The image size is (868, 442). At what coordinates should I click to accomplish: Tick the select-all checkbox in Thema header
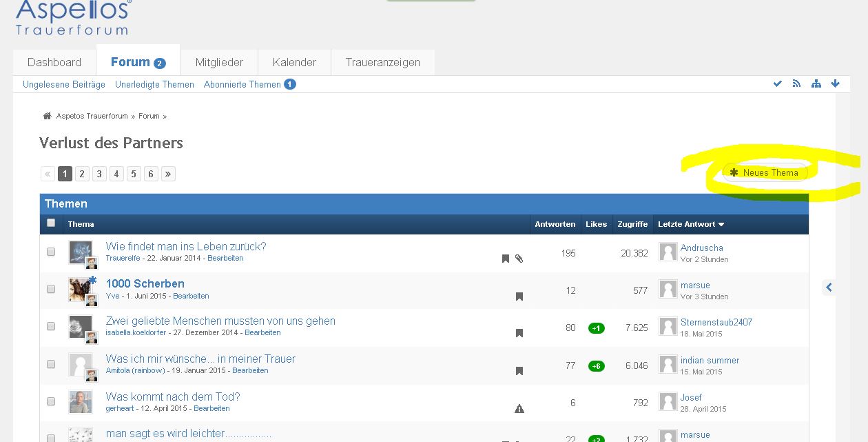tap(51, 223)
